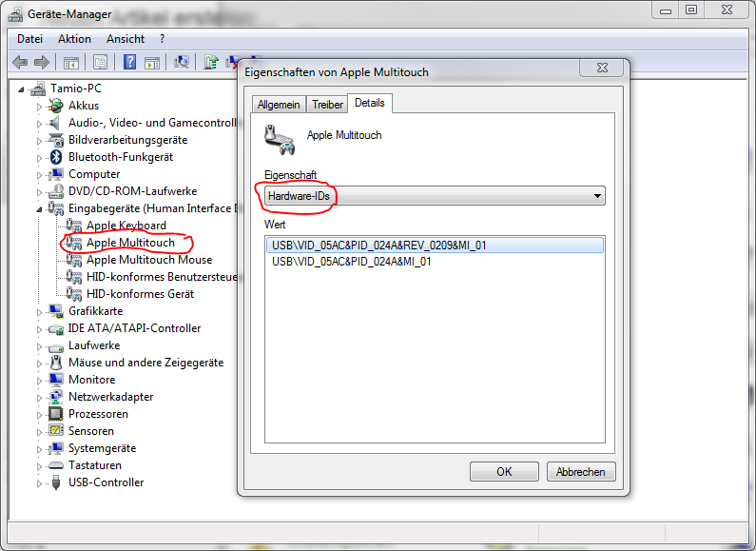Open the ? help menu
This screenshot has height=551, width=756.
[x=162, y=39]
